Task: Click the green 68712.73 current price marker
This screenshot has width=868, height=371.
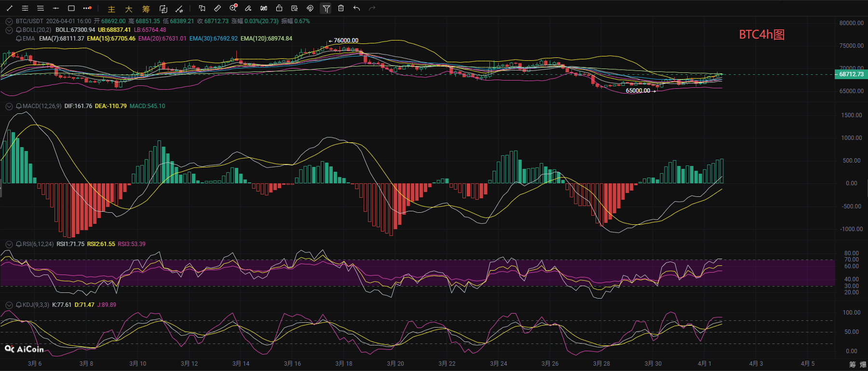Action: click(x=851, y=74)
